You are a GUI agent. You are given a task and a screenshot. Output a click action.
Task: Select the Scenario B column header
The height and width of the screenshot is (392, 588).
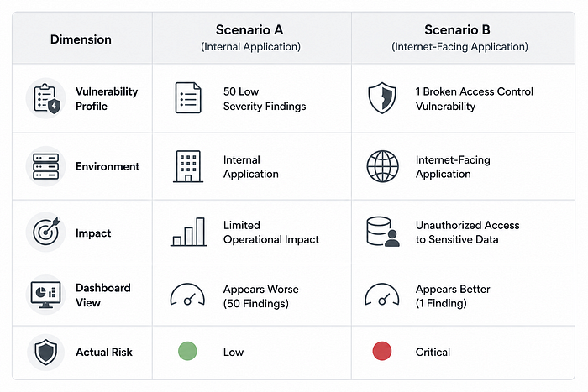pyautogui.click(x=459, y=38)
